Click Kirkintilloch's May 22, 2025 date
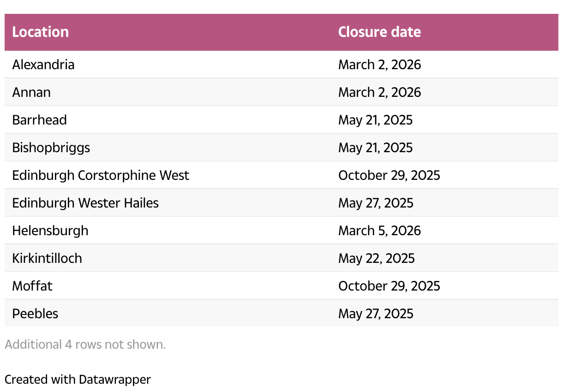This screenshot has width=563, height=392. tap(377, 258)
